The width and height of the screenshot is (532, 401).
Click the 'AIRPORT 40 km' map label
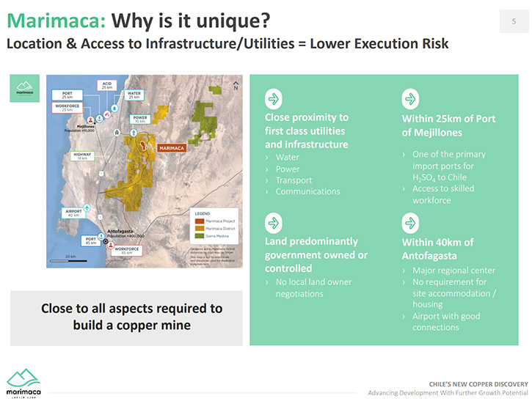[73, 213]
